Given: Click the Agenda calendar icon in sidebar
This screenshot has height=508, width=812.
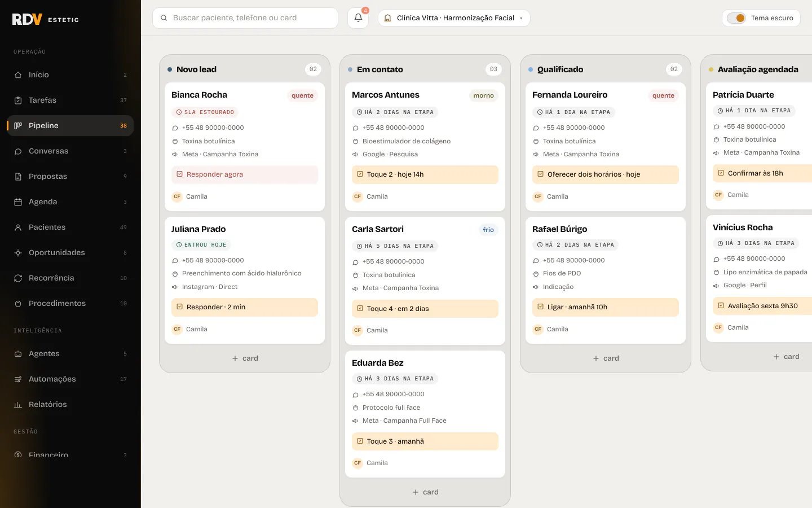Looking at the screenshot, I should tap(18, 202).
